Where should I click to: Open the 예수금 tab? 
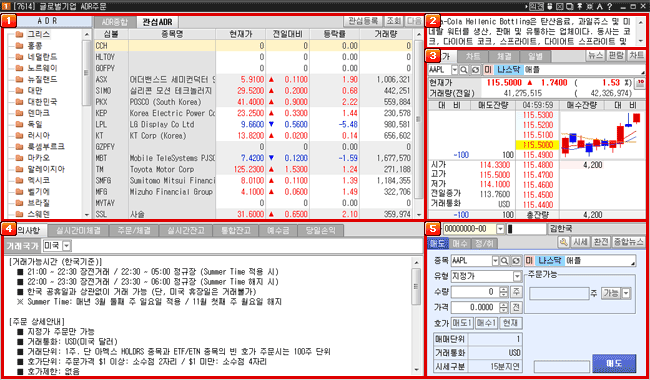[278, 231]
